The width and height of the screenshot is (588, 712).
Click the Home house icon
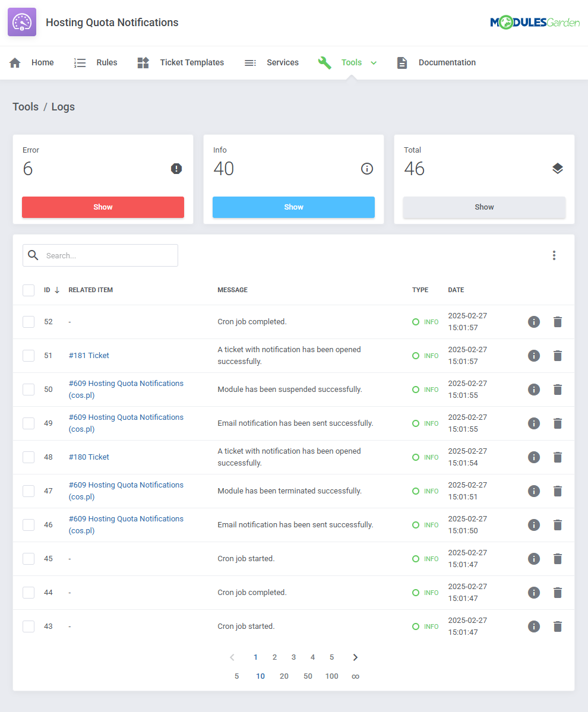15,63
